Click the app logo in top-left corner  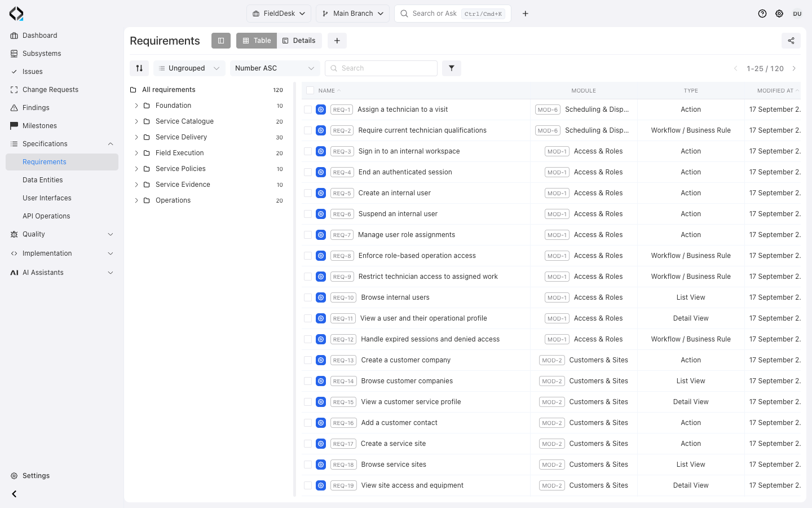click(16, 14)
